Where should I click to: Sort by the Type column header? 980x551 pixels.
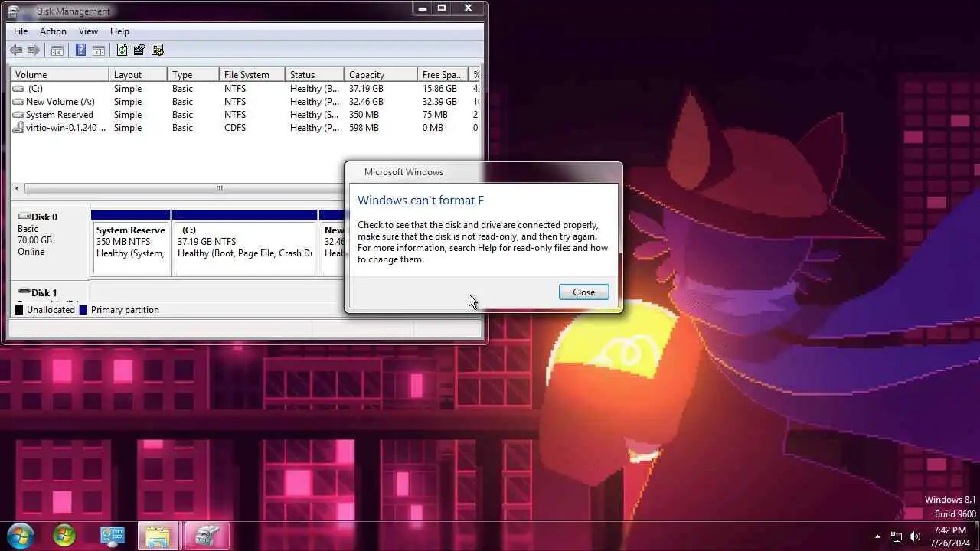tap(193, 75)
